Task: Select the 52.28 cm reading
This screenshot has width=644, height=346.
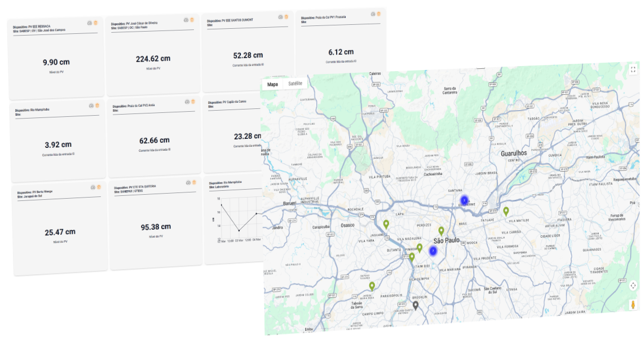Action: [x=248, y=55]
